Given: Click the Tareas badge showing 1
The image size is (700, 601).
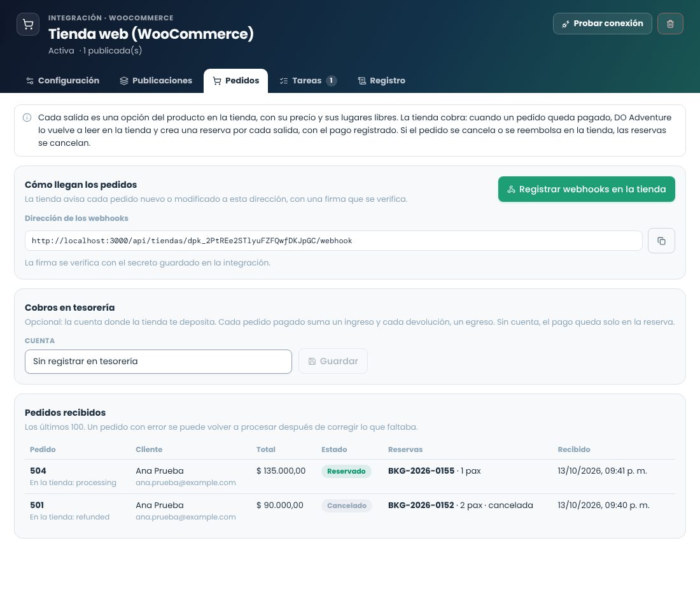Looking at the screenshot, I should [331, 80].
